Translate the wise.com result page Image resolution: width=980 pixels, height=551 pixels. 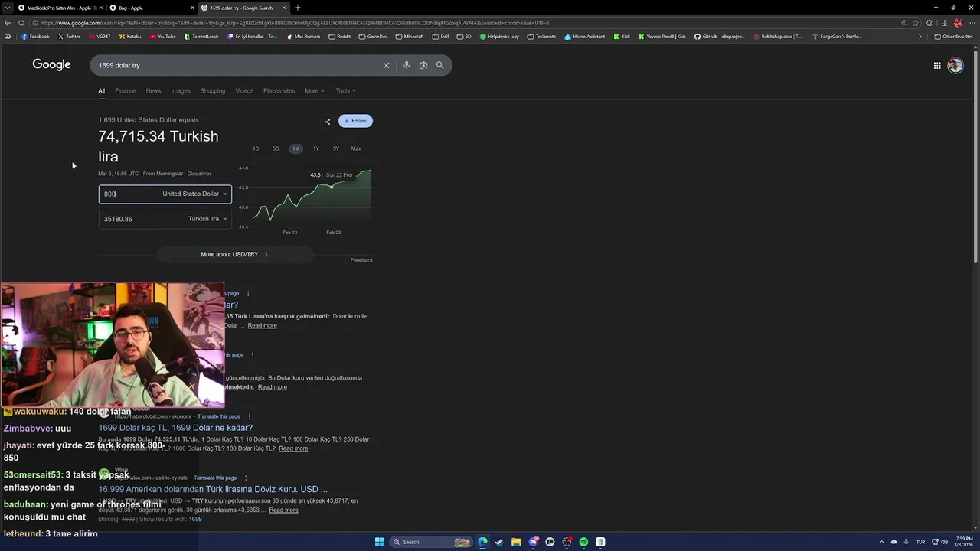point(215,478)
